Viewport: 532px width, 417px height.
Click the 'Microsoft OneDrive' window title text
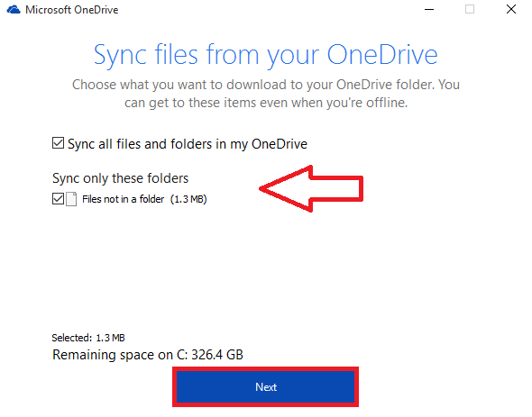72,10
